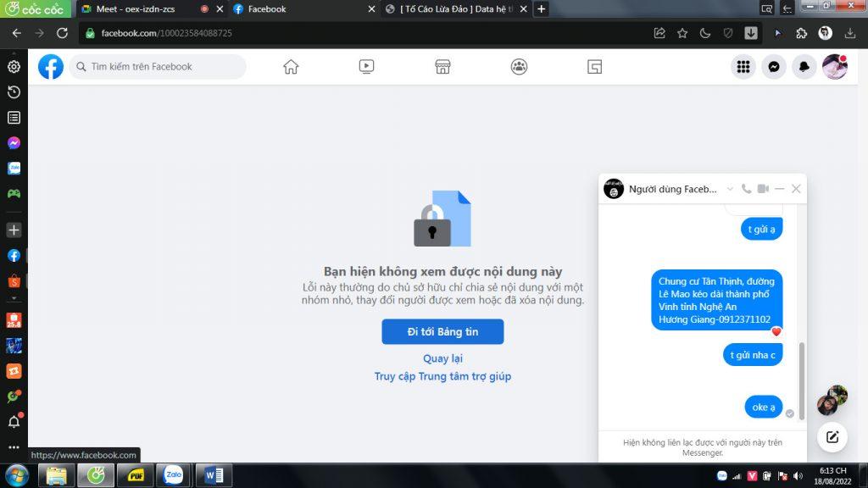Start a new message with compose icon
Screen dimensions: 868x488
832,437
